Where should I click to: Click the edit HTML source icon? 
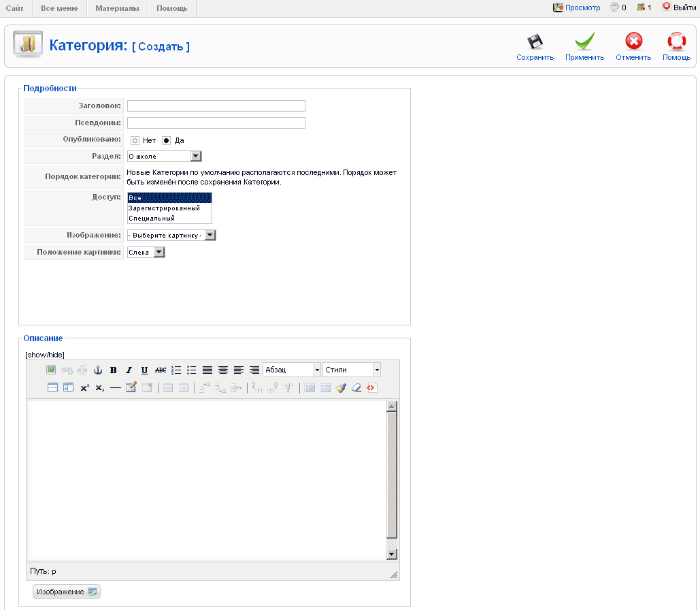tap(371, 387)
